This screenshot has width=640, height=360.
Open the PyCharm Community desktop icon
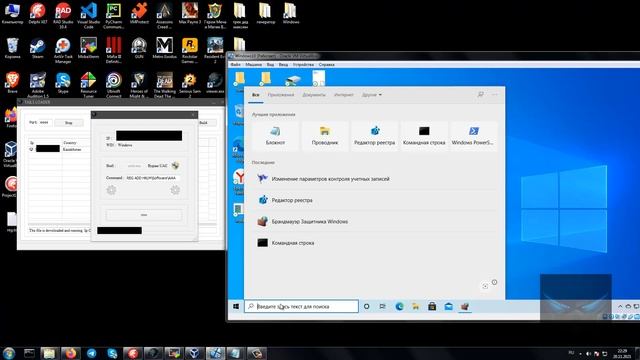[x=113, y=15]
